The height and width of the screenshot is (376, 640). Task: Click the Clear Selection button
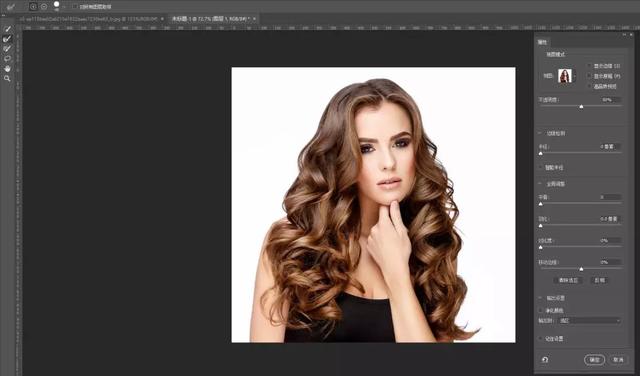[568, 280]
